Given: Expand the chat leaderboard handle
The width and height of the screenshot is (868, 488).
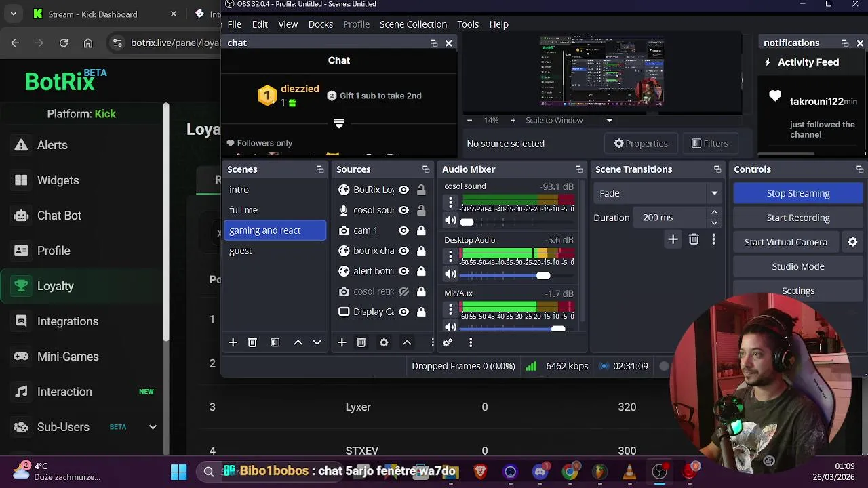Looking at the screenshot, I should [x=339, y=123].
